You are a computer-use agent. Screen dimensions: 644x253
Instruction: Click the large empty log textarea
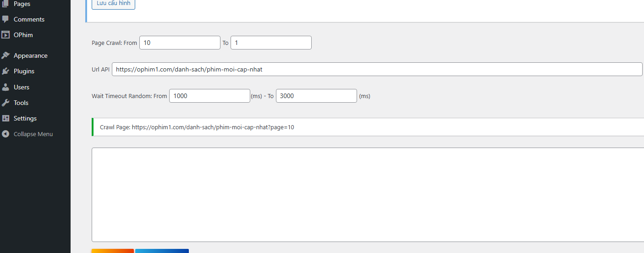click(x=367, y=194)
